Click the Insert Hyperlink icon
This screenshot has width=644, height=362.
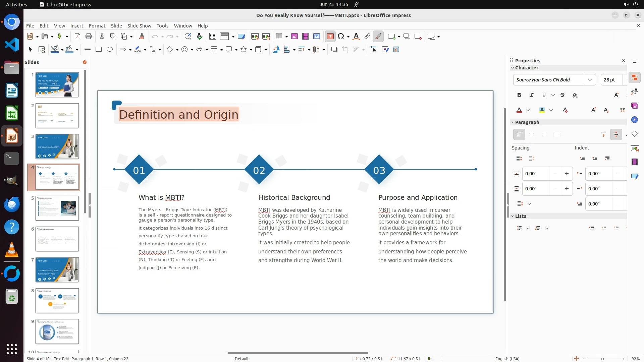click(x=367, y=37)
